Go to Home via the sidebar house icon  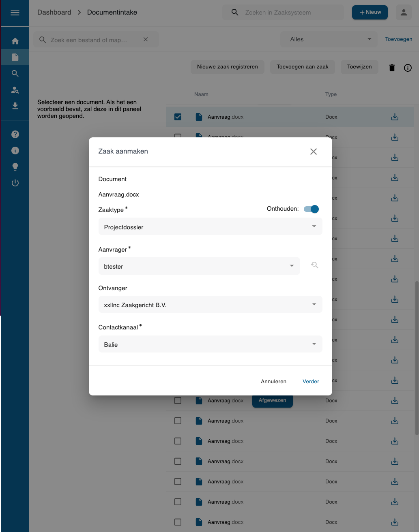pos(15,41)
